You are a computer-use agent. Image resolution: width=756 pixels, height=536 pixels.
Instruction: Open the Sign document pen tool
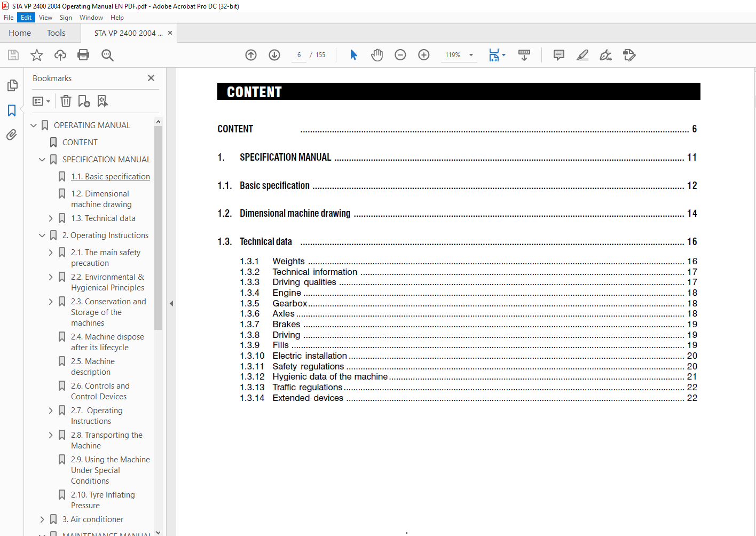click(x=605, y=55)
